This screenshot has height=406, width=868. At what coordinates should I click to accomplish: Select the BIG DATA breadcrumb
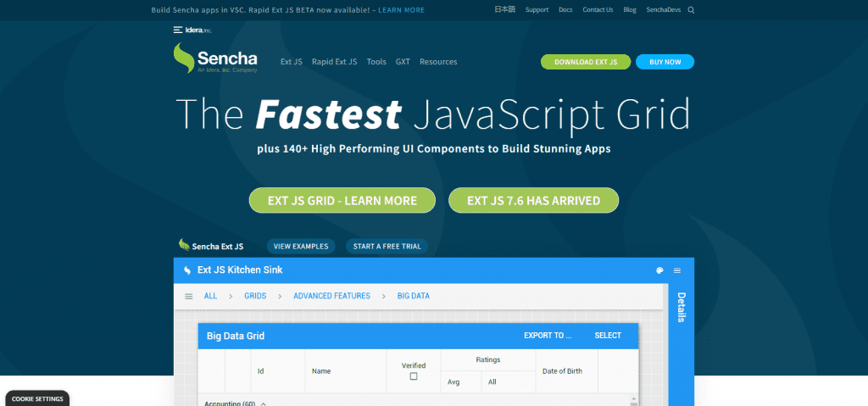[414, 297]
